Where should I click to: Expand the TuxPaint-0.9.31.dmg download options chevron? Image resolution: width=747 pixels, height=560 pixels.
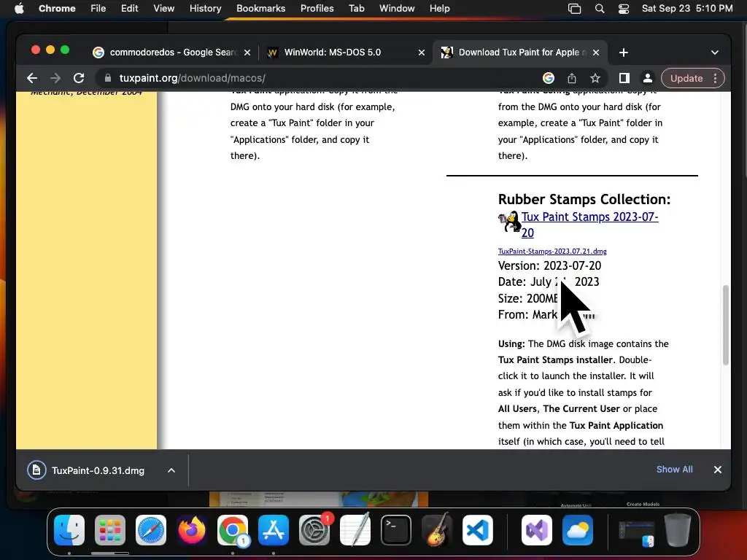pyautogui.click(x=171, y=470)
